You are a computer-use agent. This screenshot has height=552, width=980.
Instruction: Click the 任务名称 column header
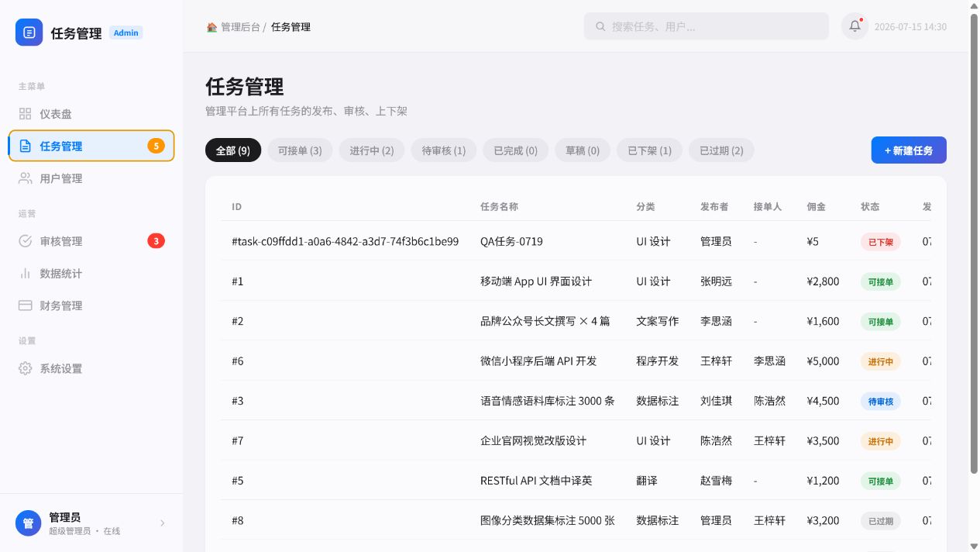[x=500, y=207]
